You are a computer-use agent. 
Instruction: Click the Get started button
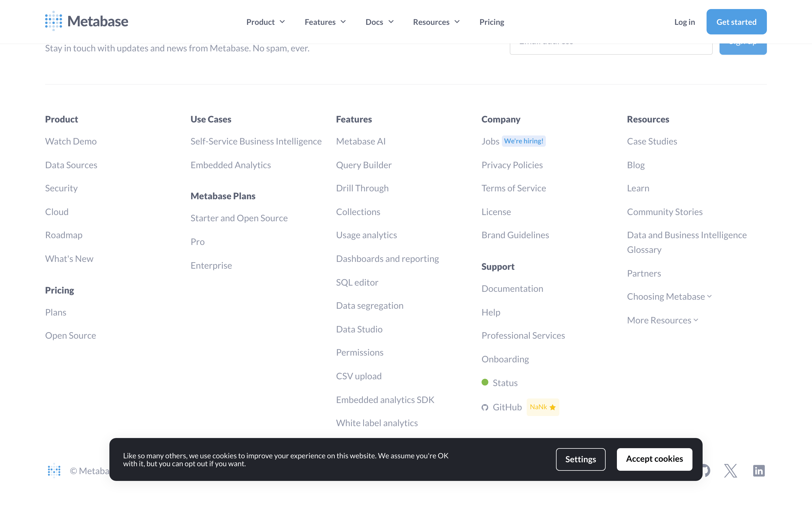point(736,22)
